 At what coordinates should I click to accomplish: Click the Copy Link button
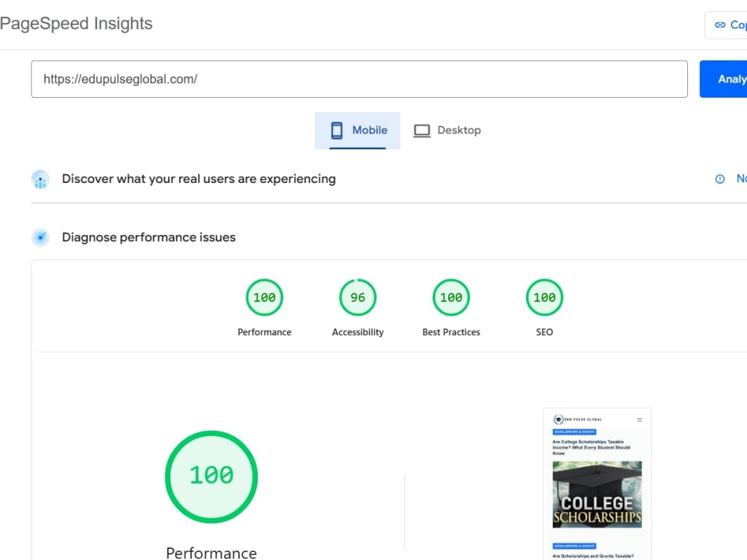[726, 25]
